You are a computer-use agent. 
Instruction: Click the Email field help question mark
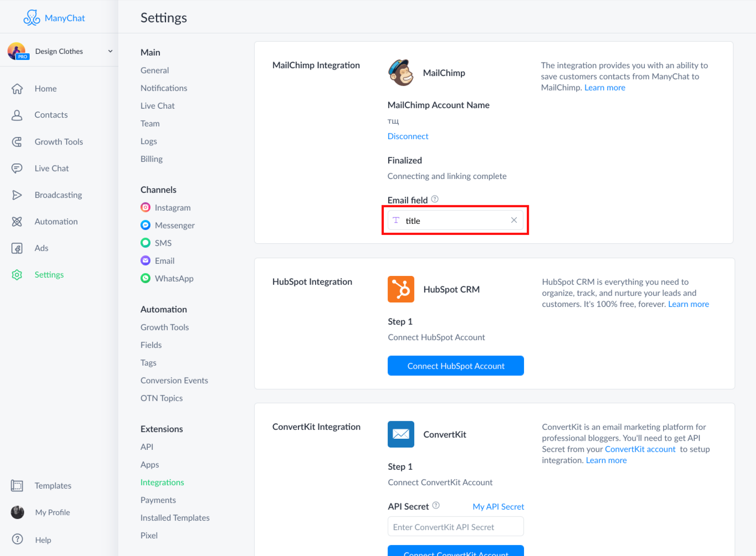coord(435,199)
